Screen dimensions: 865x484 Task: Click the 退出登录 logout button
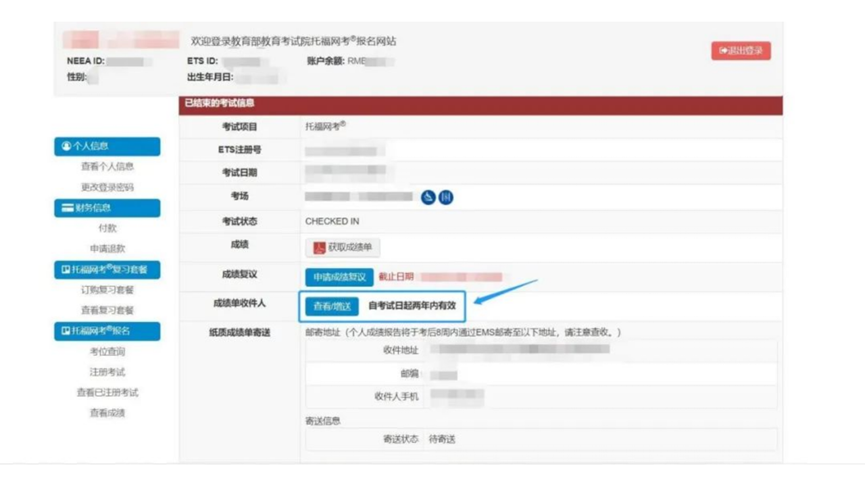[740, 51]
